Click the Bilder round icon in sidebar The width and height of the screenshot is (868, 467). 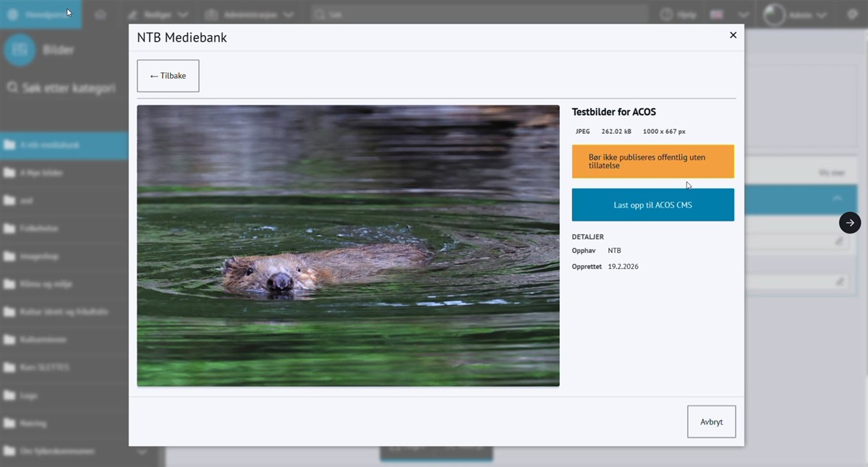tap(20, 50)
